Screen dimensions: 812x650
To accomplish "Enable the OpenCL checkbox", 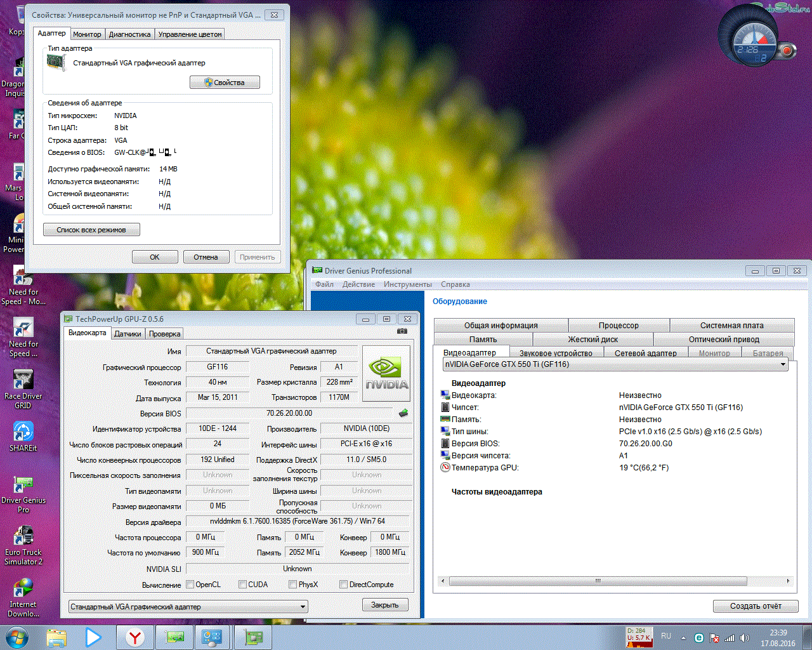I will click(x=190, y=585).
